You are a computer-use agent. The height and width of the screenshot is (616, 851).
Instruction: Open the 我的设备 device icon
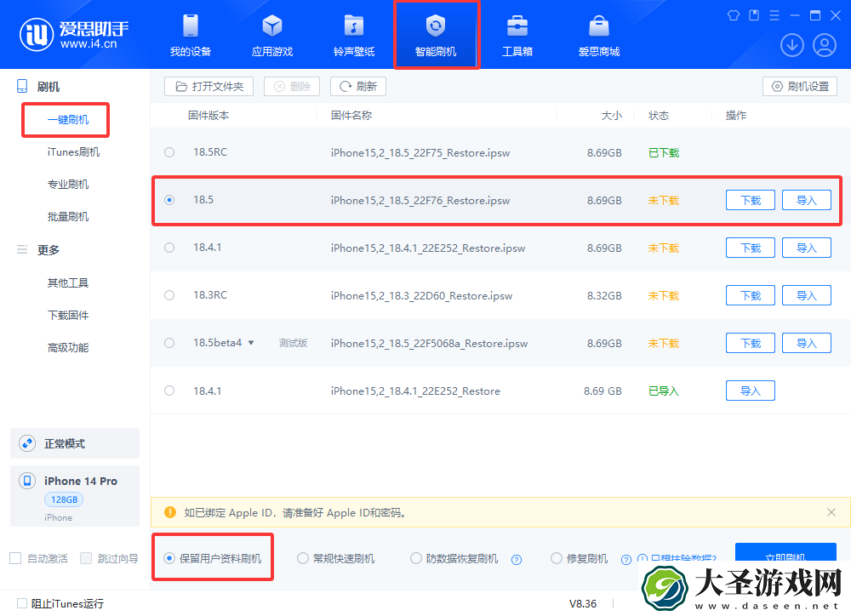pyautogui.click(x=191, y=26)
